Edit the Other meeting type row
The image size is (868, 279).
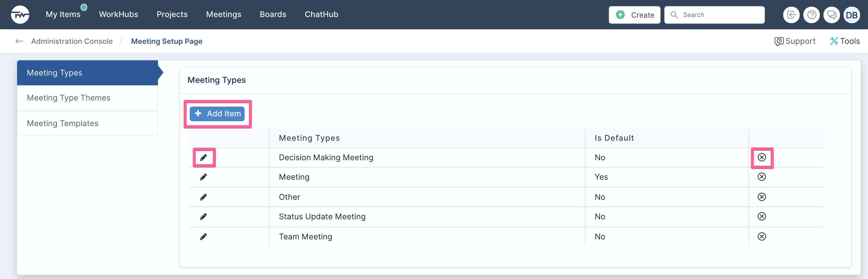[203, 197]
